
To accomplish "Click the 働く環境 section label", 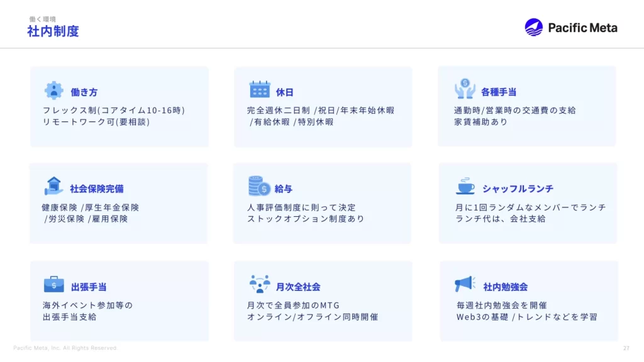I will (42, 19).
